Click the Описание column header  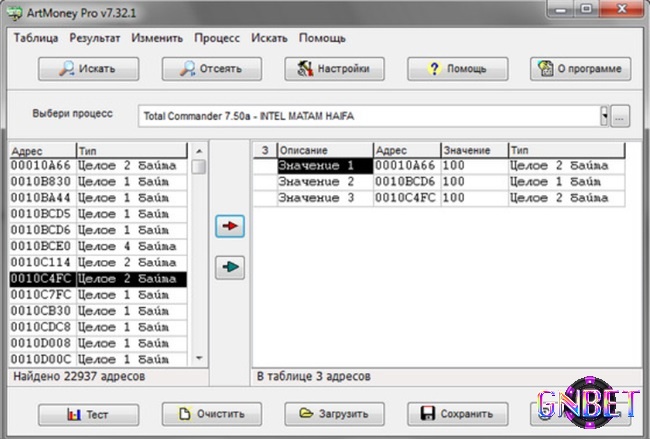tap(325, 150)
